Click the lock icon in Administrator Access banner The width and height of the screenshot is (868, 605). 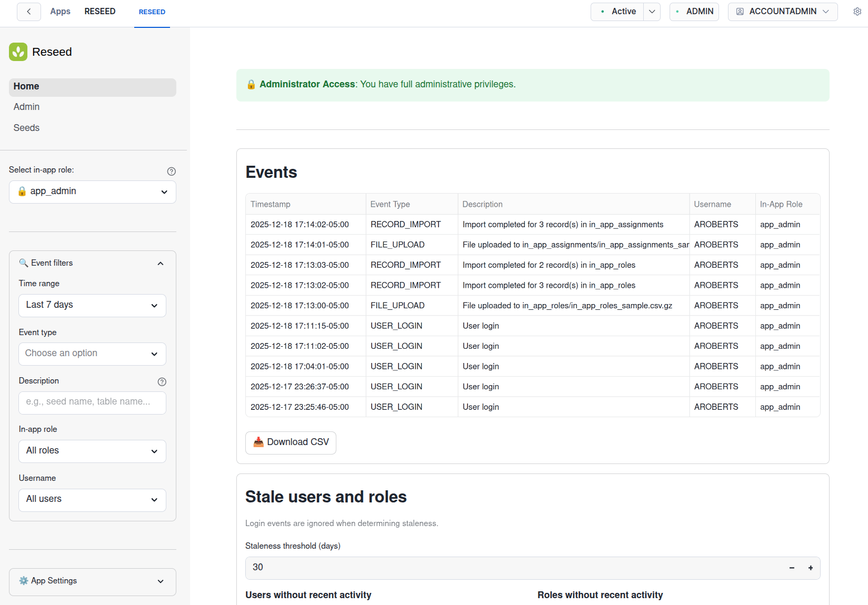point(251,84)
